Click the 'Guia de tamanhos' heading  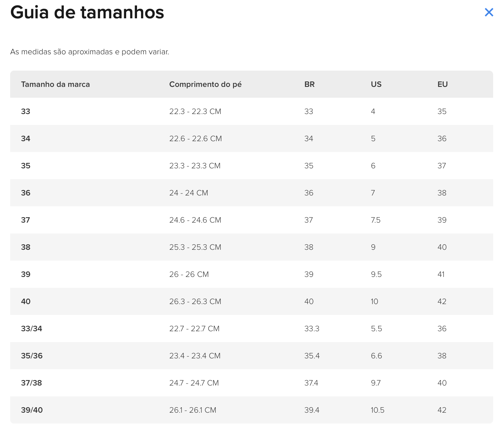87,13
